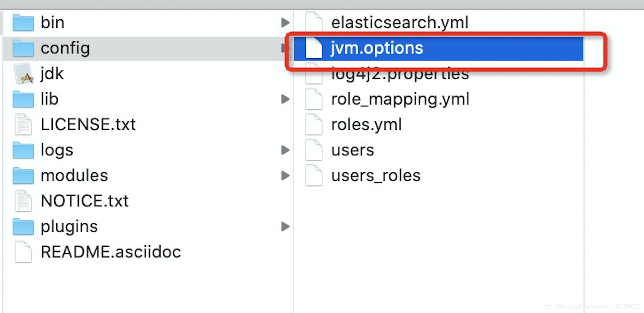This screenshot has height=313, width=644.
Task: Select the jvm.options file
Action: pyautogui.click(x=439, y=48)
